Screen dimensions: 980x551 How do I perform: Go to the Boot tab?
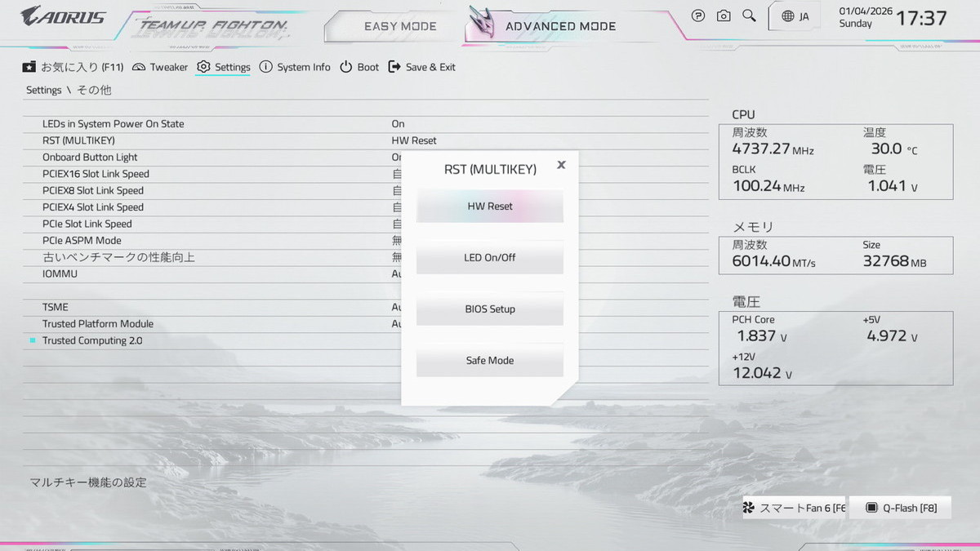[359, 67]
